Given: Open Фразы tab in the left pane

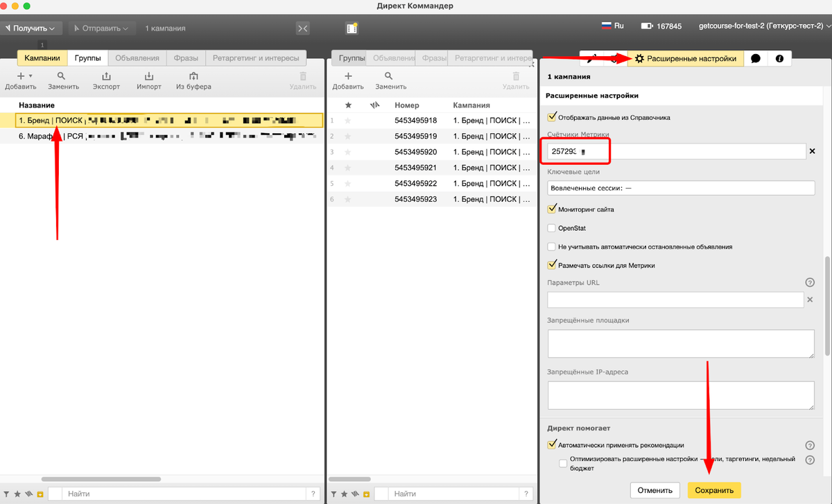Looking at the screenshot, I should click(186, 58).
